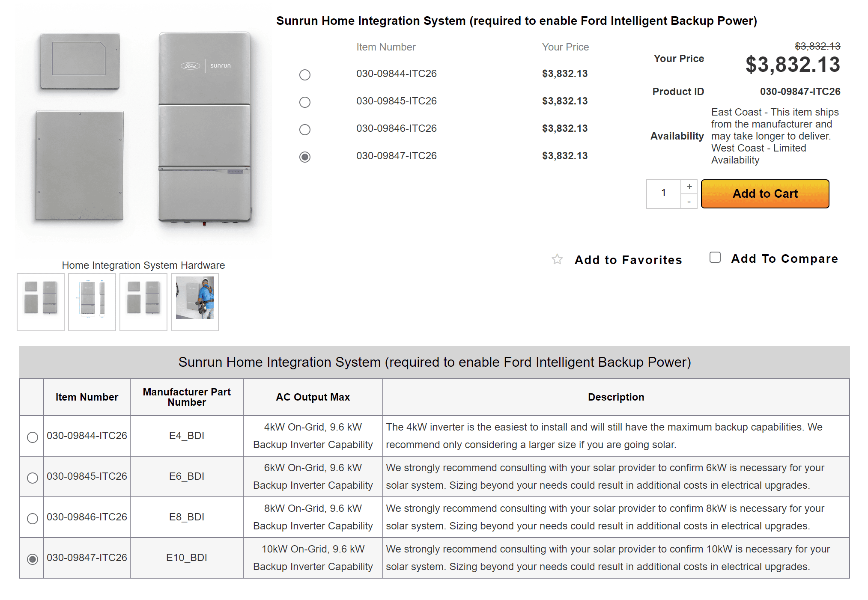Click the Add to Favorites star icon
This screenshot has width=868, height=600.
pyautogui.click(x=557, y=259)
